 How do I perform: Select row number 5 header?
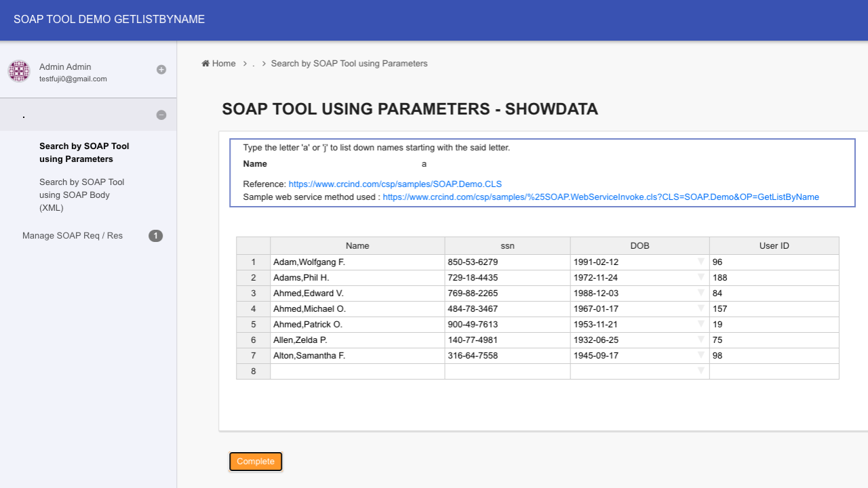254,324
